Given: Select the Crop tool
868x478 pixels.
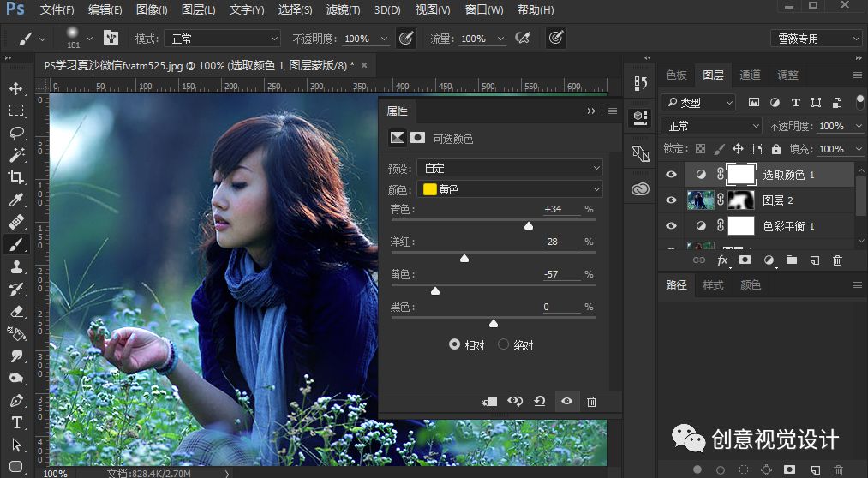Looking at the screenshot, I should coord(16,177).
